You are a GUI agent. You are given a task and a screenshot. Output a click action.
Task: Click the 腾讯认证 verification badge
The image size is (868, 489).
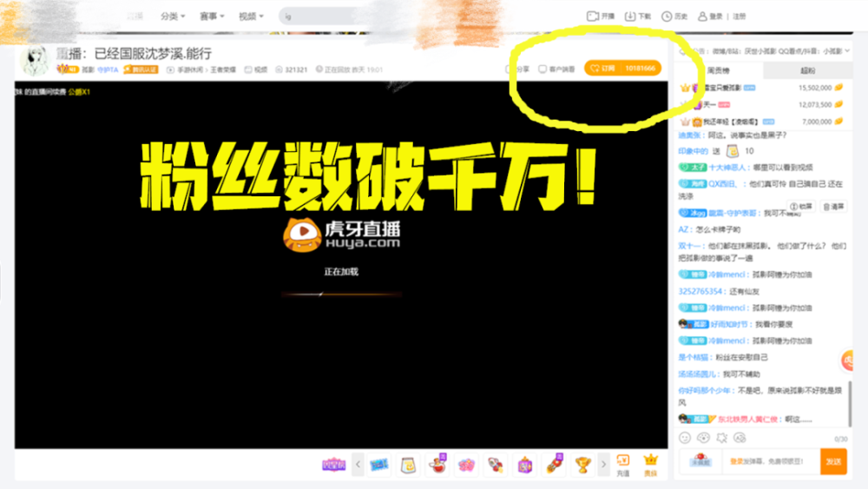tap(141, 69)
